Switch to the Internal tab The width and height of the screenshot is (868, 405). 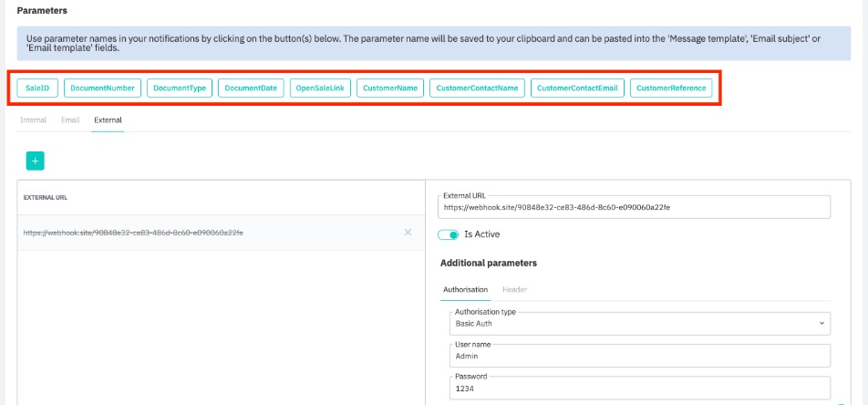[33, 119]
